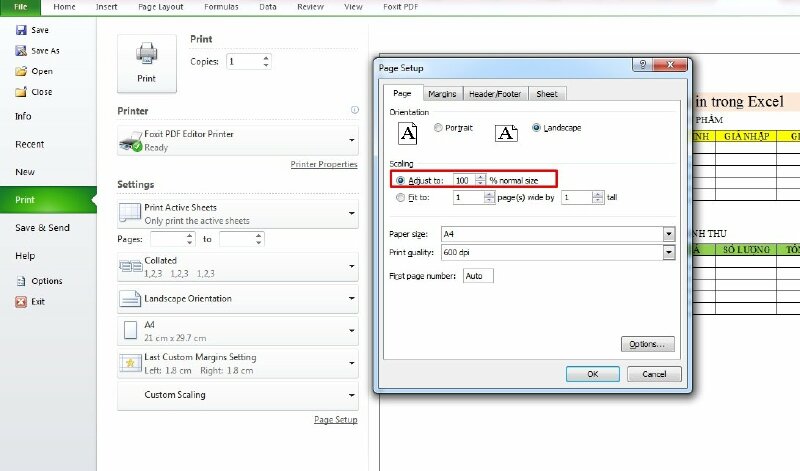Screen dimensions: 800x471
Task: Switch to the Margins tab in Page Setup
Action: tap(442, 94)
